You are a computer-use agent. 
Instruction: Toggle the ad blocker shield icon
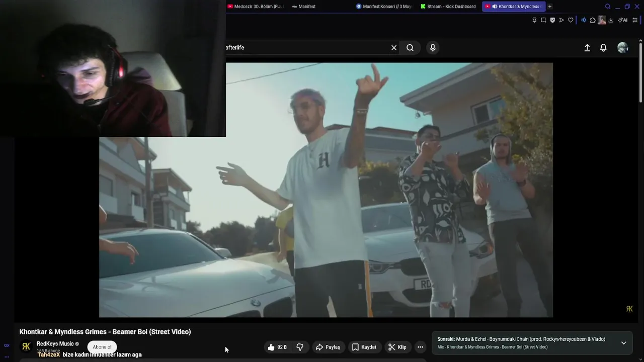pos(552,20)
